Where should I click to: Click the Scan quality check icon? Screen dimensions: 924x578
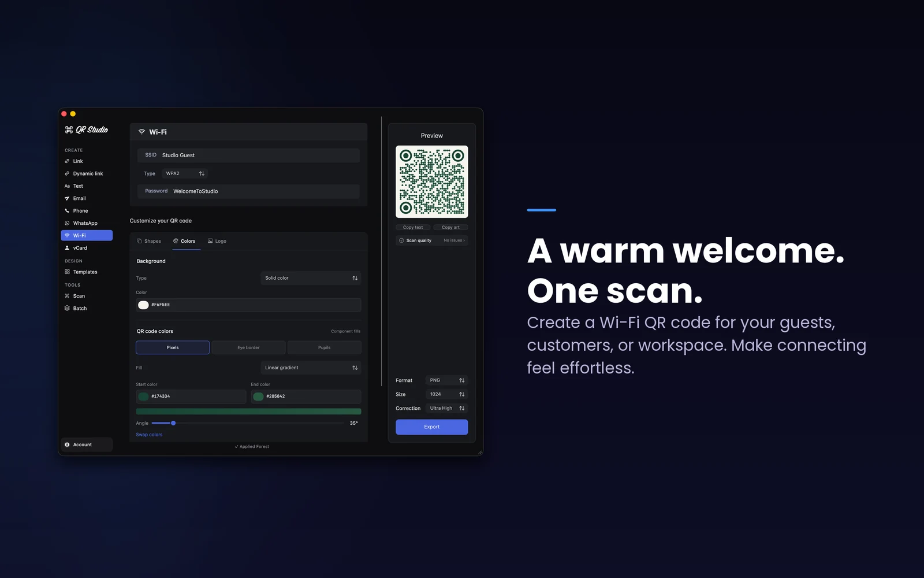(401, 240)
